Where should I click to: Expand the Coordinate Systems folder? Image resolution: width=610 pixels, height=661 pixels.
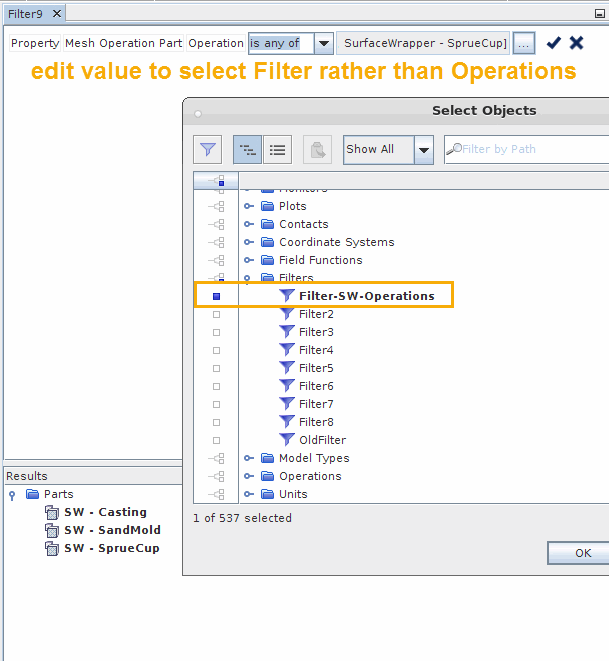(x=249, y=242)
